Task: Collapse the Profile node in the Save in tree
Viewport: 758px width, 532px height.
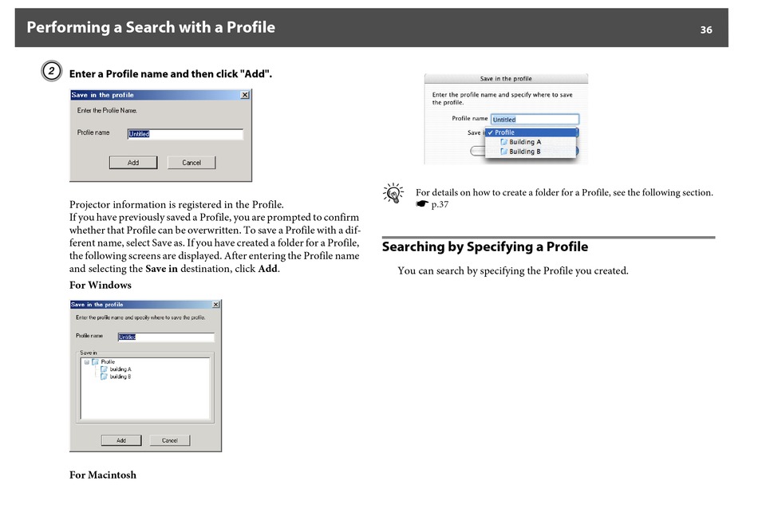Action: tap(87, 362)
